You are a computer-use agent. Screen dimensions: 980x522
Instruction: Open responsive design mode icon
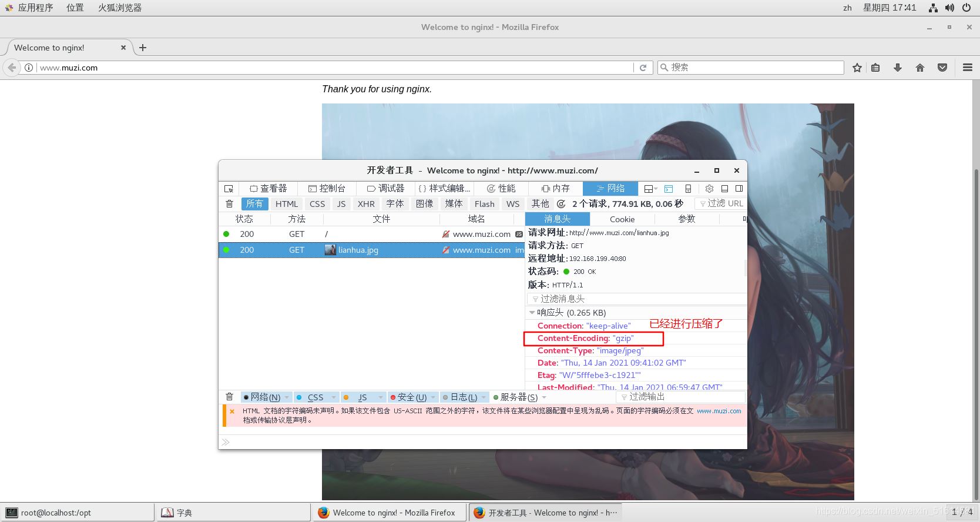pos(688,189)
